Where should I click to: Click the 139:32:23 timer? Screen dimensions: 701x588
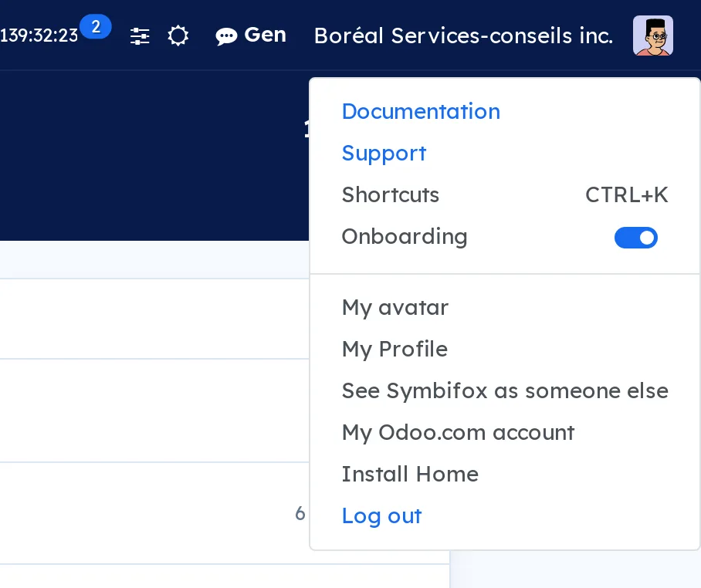click(39, 35)
